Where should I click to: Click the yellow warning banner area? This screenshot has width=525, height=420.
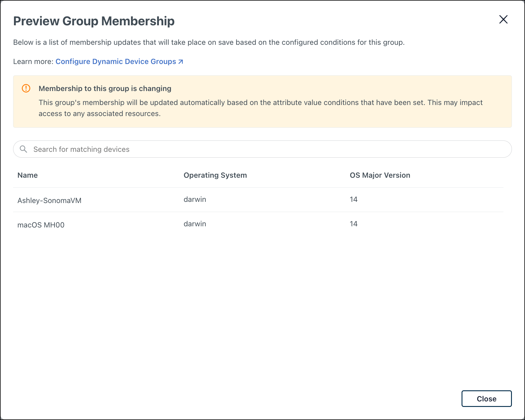pyautogui.click(x=262, y=101)
